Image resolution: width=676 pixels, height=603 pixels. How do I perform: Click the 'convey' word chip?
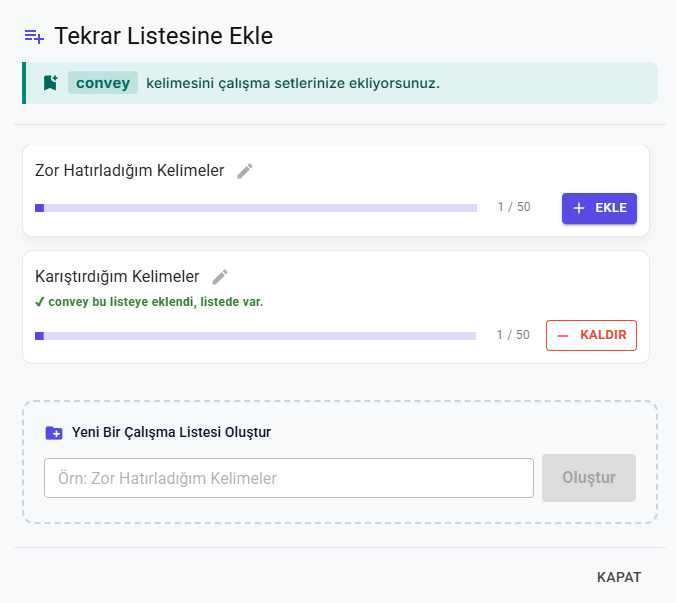pyautogui.click(x=103, y=83)
